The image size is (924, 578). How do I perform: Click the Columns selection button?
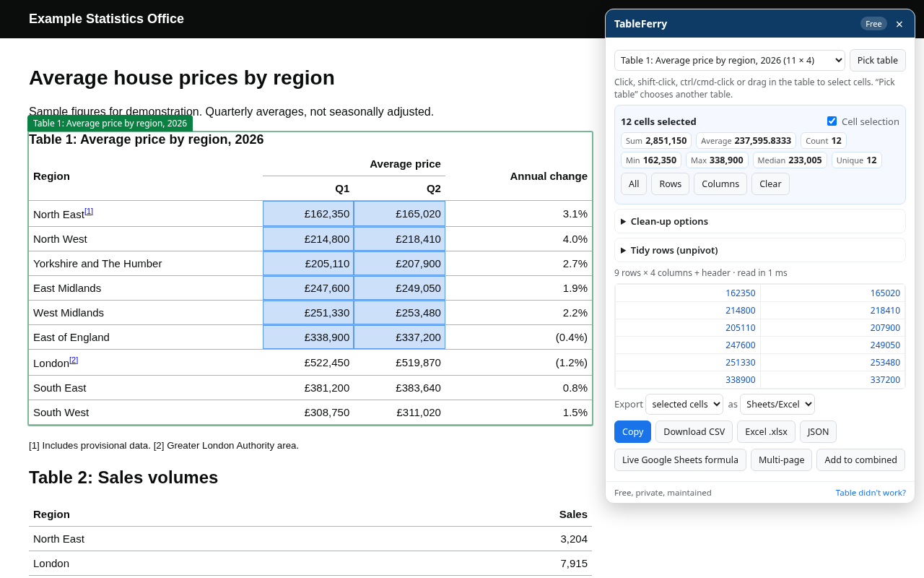[x=720, y=184]
